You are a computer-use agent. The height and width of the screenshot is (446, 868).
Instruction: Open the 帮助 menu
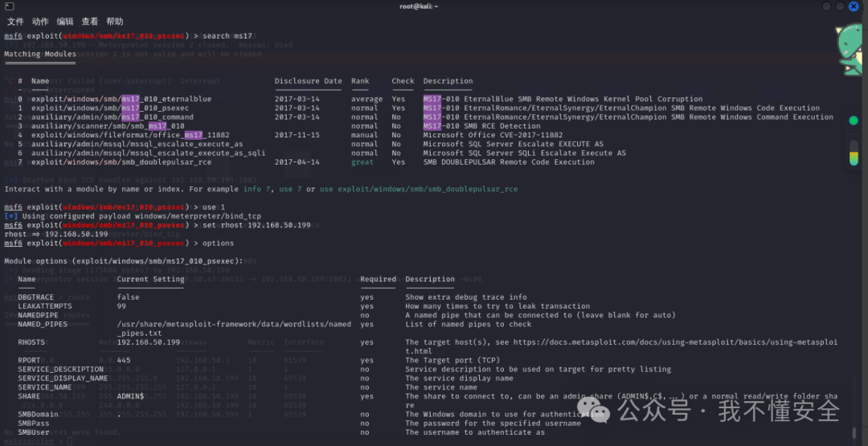(x=115, y=22)
